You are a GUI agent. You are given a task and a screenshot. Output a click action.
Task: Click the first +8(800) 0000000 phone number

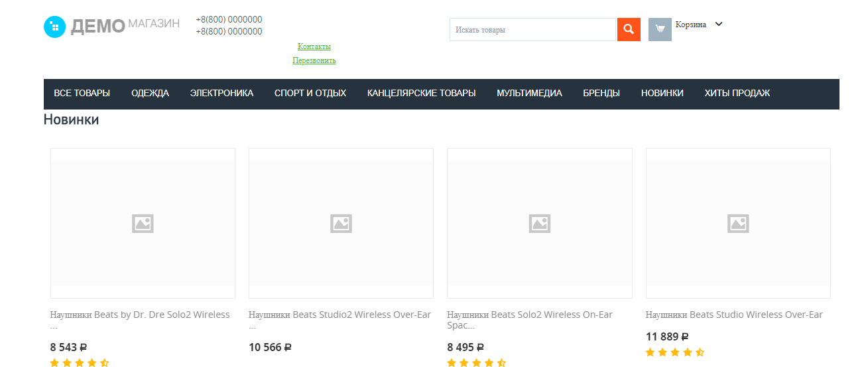229,19
